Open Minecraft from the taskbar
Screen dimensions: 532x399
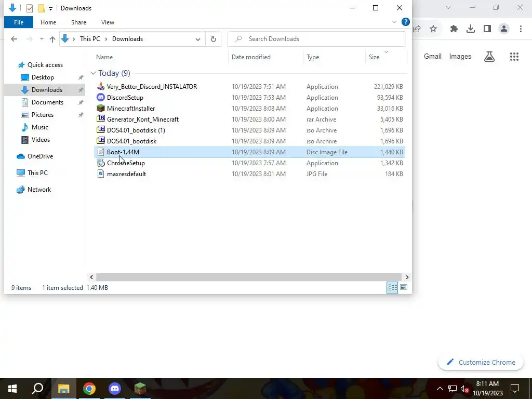pos(140,389)
